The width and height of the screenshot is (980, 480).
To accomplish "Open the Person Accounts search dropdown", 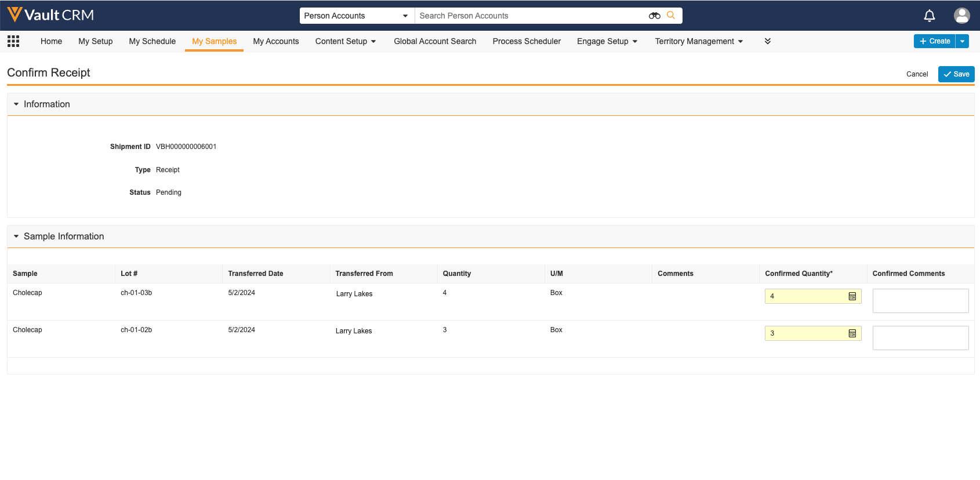I will click(356, 16).
